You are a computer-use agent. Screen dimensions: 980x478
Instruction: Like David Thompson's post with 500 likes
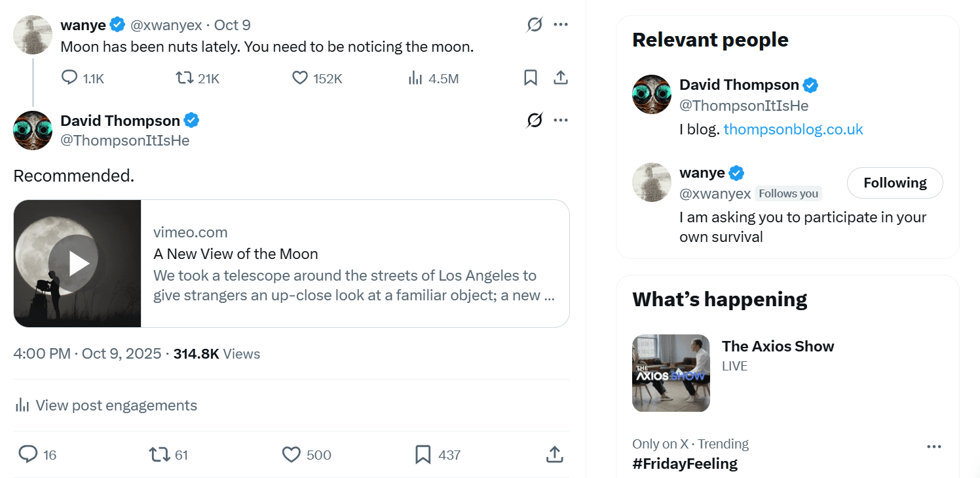[291, 454]
